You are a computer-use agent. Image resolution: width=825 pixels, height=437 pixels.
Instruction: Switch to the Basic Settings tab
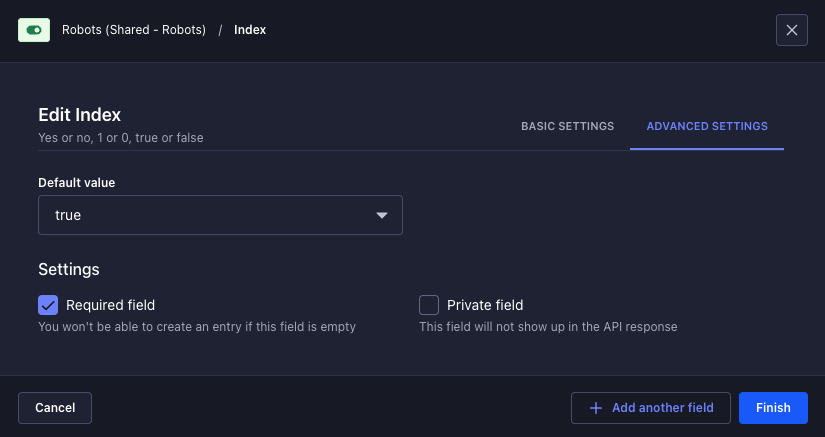click(x=567, y=126)
